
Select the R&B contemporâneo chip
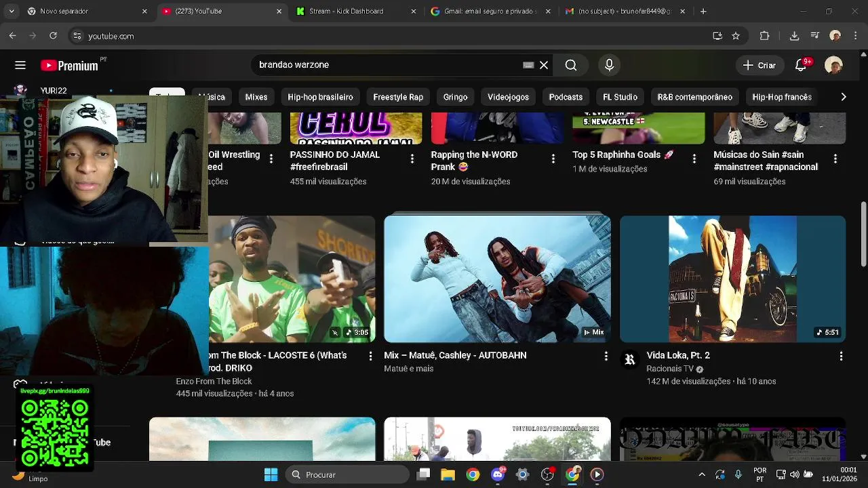694,97
